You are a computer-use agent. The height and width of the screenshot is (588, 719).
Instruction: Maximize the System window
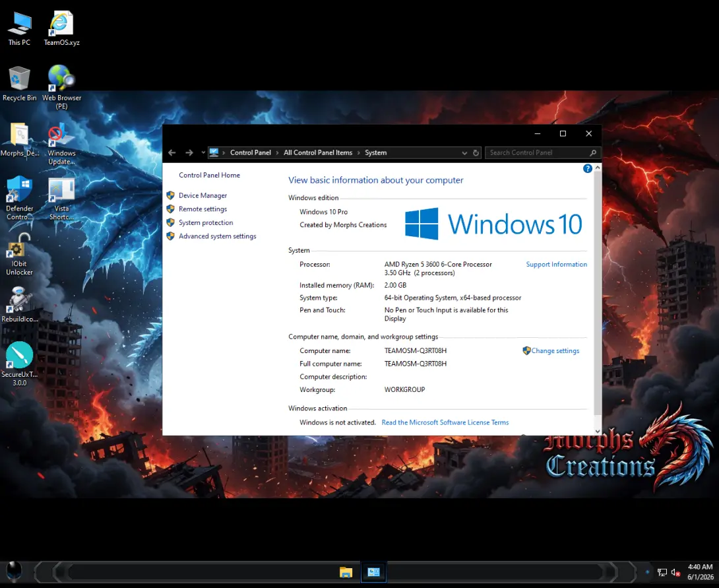563,133
